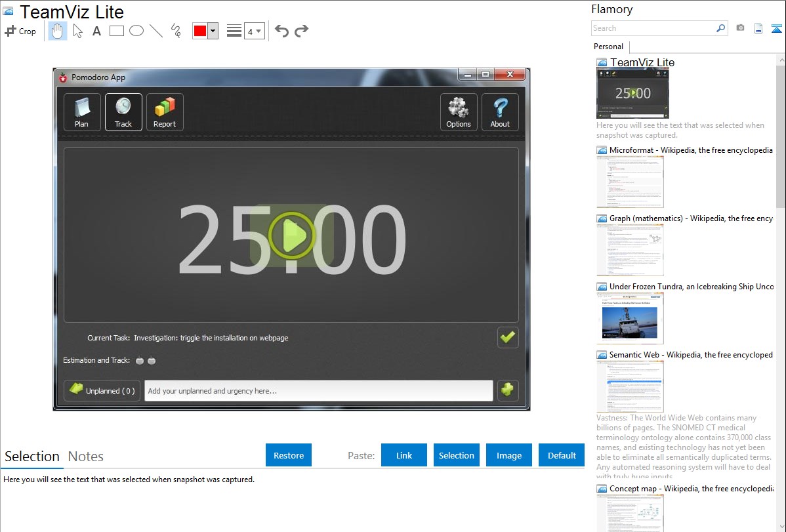The height and width of the screenshot is (532, 786).
Task: Open the Graph (mathematics) snapshot thumbnail
Action: coord(630,250)
